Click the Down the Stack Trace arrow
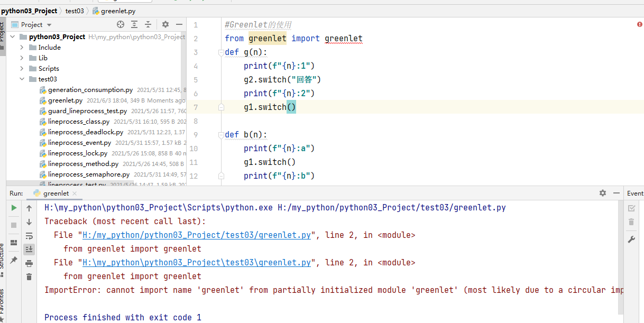Image resolution: width=644 pixels, height=323 pixels. [29, 222]
